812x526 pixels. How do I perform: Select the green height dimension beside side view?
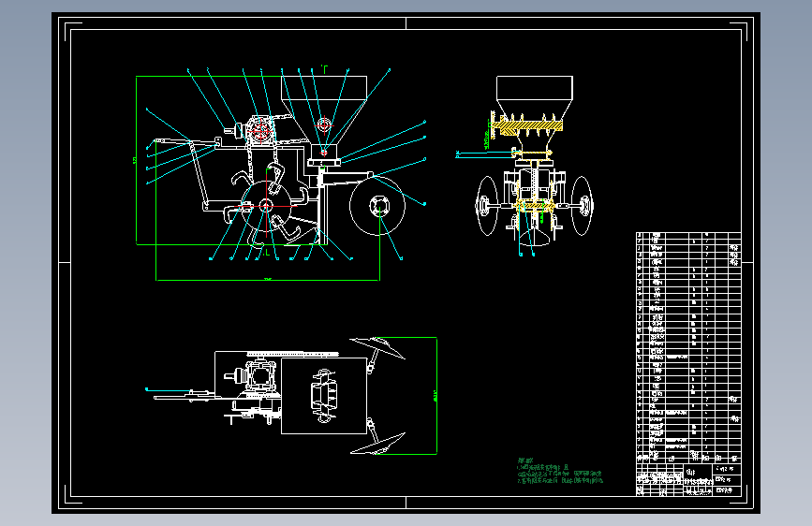(x=136, y=160)
